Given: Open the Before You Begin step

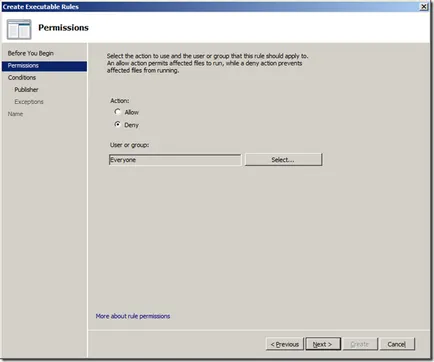Looking at the screenshot, I should pyautogui.click(x=31, y=53).
